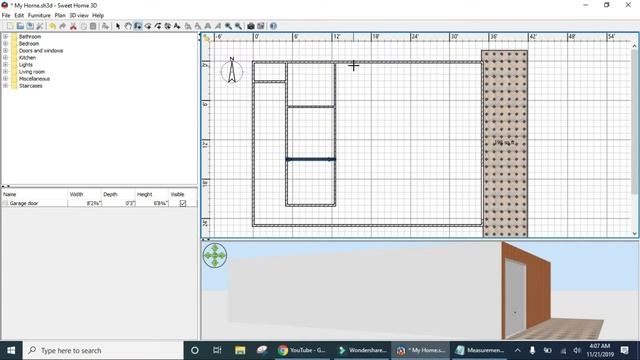Expand the Bedroom catalog category
Screen dimensions: 640x360
click(5, 44)
